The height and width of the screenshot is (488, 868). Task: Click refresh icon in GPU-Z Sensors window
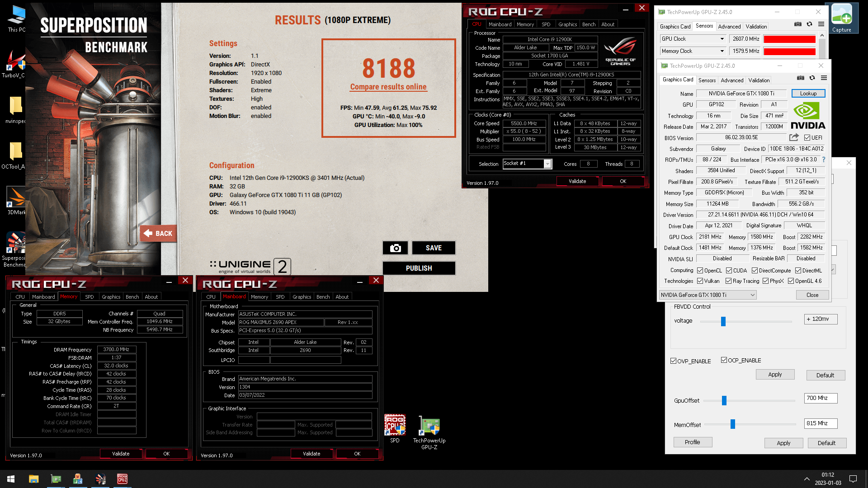(x=809, y=24)
